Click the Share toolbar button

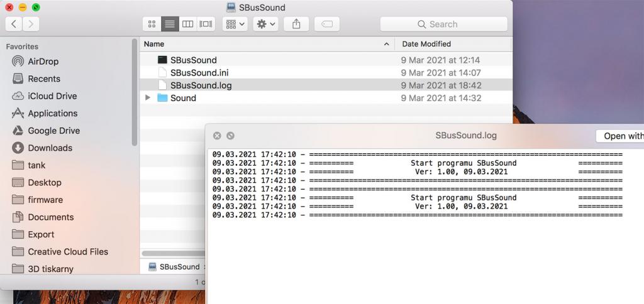[x=296, y=24]
